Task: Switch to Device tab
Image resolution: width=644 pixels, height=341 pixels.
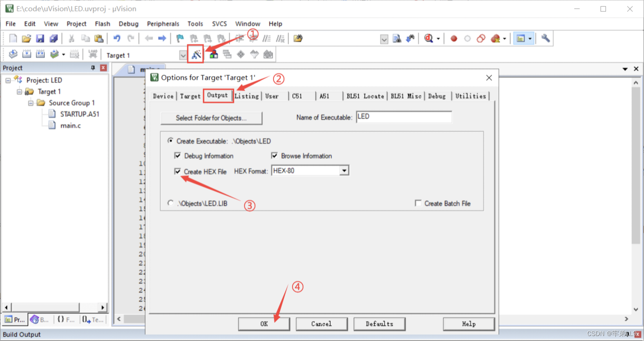Action: click(163, 96)
